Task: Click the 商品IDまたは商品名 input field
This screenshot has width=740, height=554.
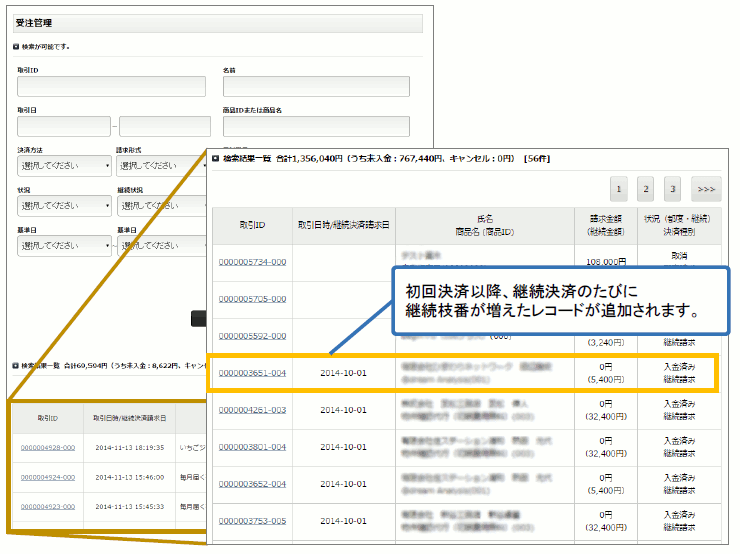Action: [x=315, y=126]
